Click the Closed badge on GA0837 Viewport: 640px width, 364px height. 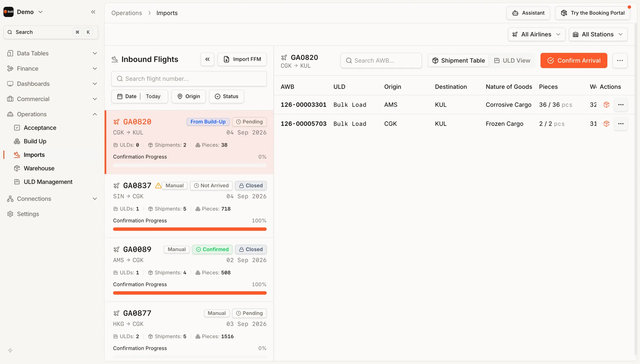[251, 186]
